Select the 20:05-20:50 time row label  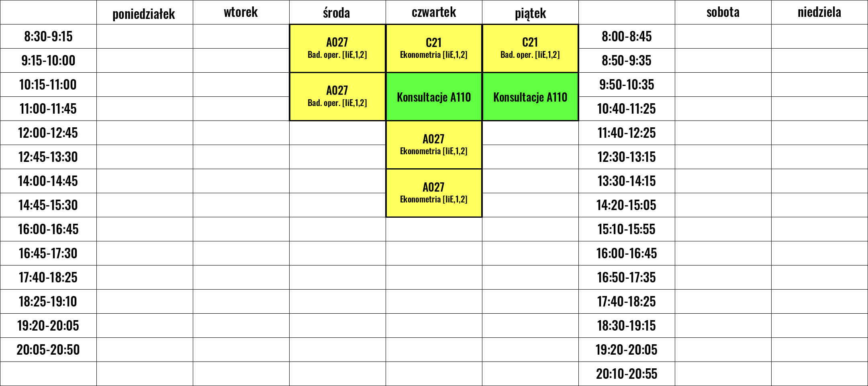click(48, 350)
